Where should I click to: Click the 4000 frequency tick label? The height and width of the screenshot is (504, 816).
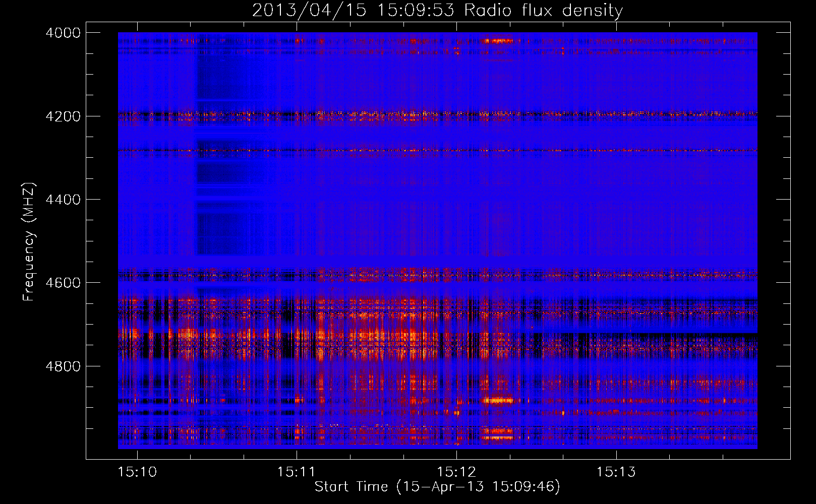click(x=63, y=33)
